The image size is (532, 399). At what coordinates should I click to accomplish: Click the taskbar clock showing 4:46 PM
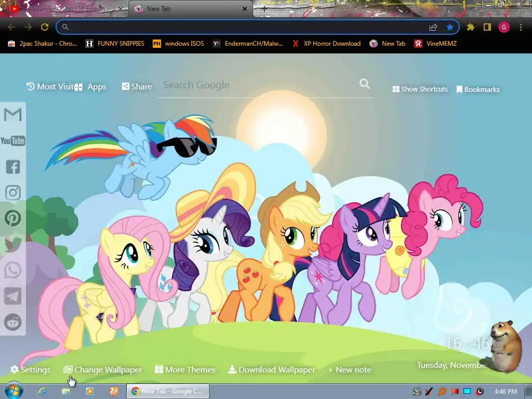tap(506, 392)
